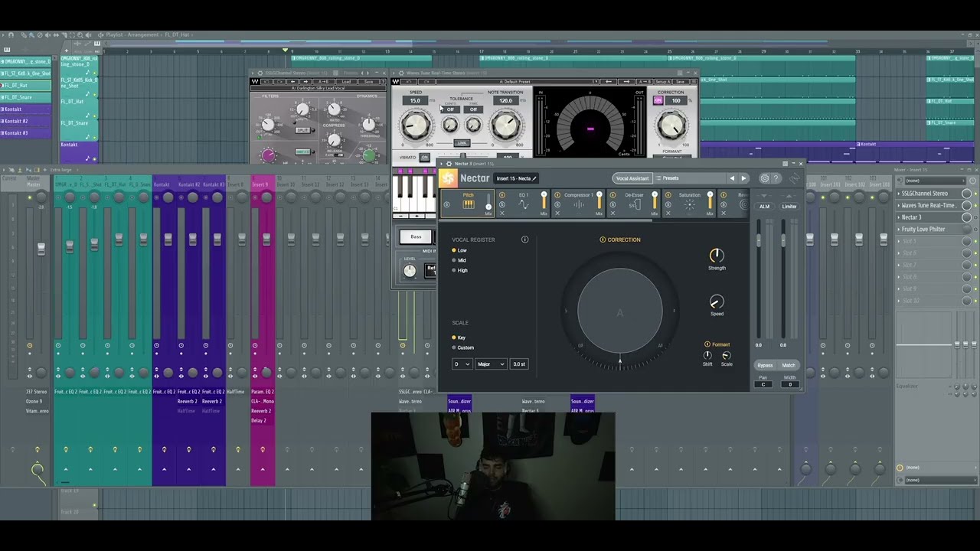This screenshot has height=551, width=980.
Task: Toggle Waves Tune Vibrato ON button
Action: 424,158
